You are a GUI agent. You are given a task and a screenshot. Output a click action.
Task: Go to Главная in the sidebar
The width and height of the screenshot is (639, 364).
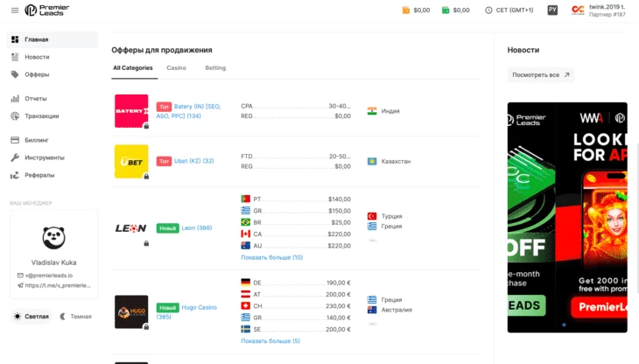(x=53, y=39)
